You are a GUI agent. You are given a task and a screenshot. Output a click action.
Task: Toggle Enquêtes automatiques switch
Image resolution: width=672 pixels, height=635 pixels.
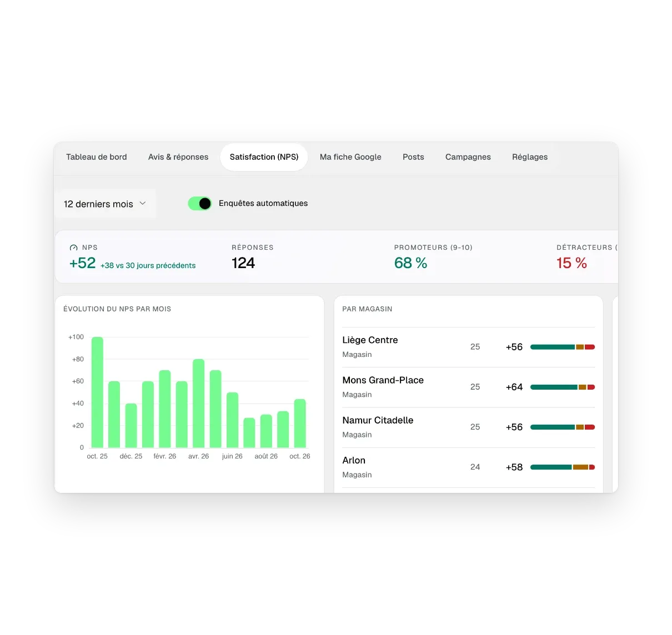pyautogui.click(x=200, y=204)
